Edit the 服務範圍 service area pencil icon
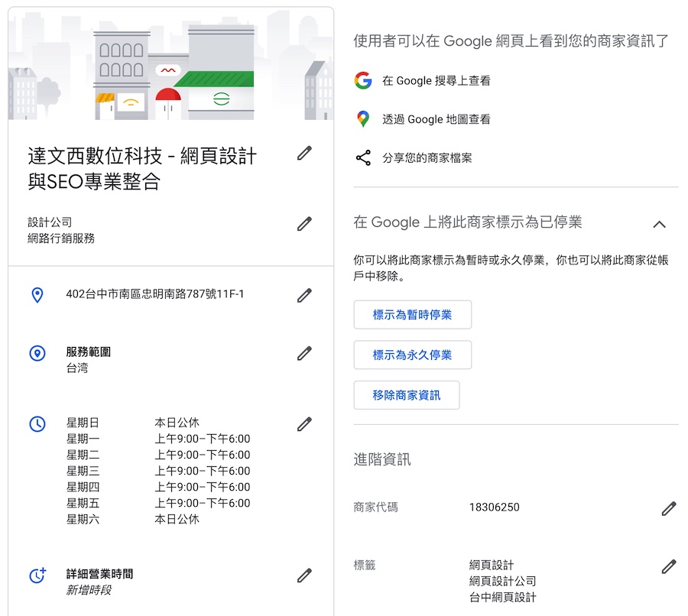This screenshot has width=688, height=616. coord(304,353)
